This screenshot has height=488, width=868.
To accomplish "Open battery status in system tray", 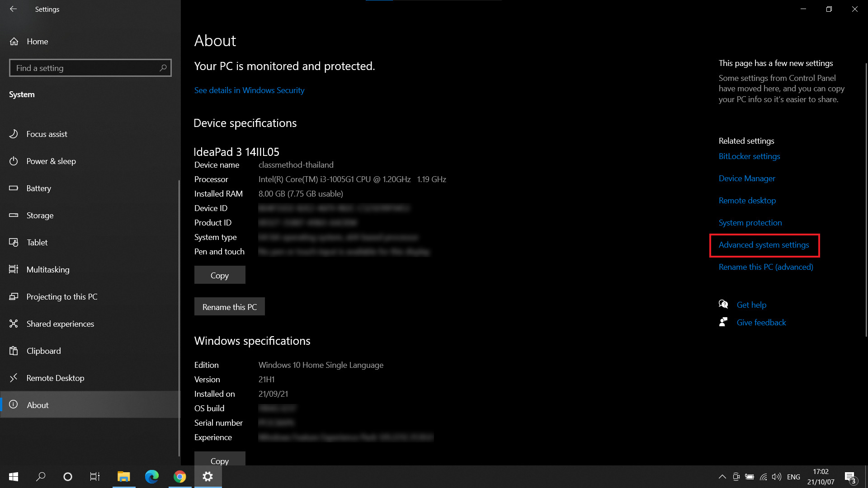I will pos(750,477).
